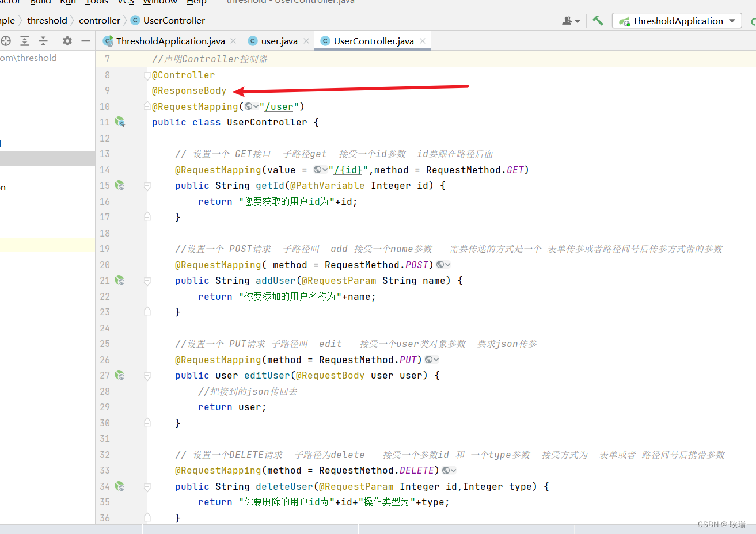Click the globe icon after RequestMethod.POST

443,265
